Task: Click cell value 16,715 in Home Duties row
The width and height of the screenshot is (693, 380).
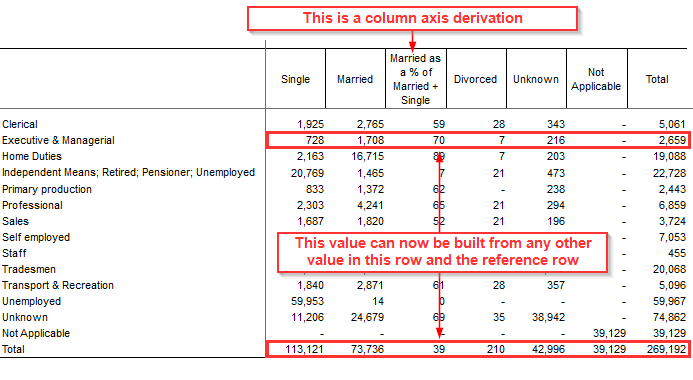Action: pyautogui.click(x=367, y=156)
